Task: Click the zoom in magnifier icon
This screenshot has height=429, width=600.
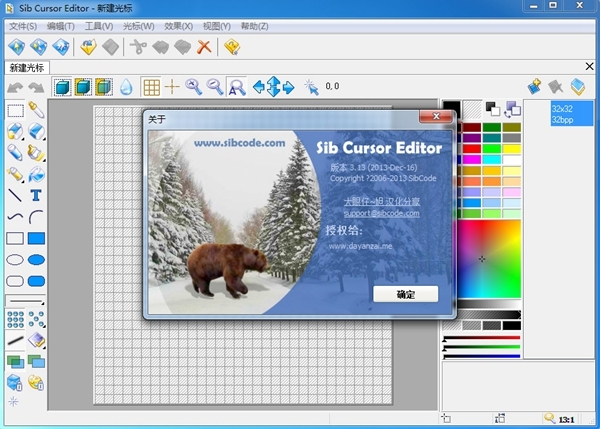Action: pos(194,87)
